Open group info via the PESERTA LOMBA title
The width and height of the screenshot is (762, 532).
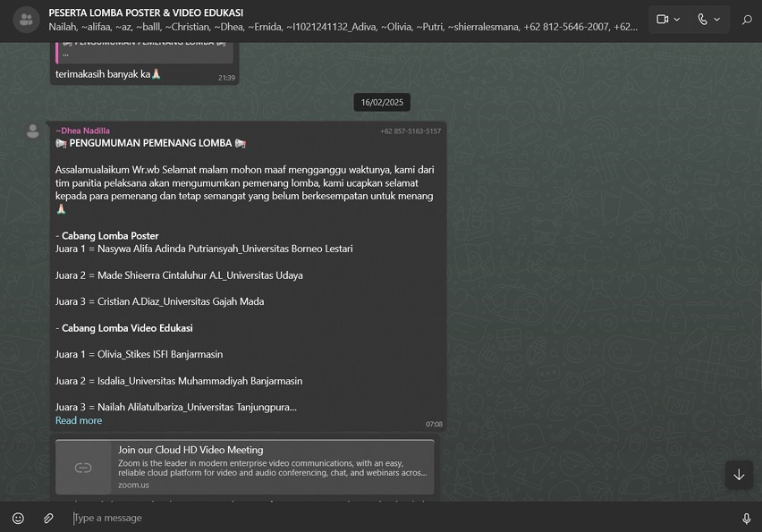(146, 13)
